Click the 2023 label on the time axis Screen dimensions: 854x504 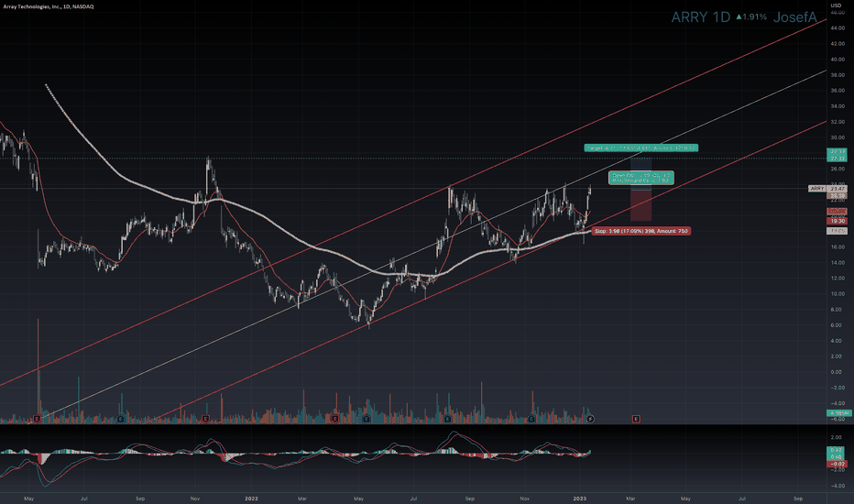[x=579, y=498]
